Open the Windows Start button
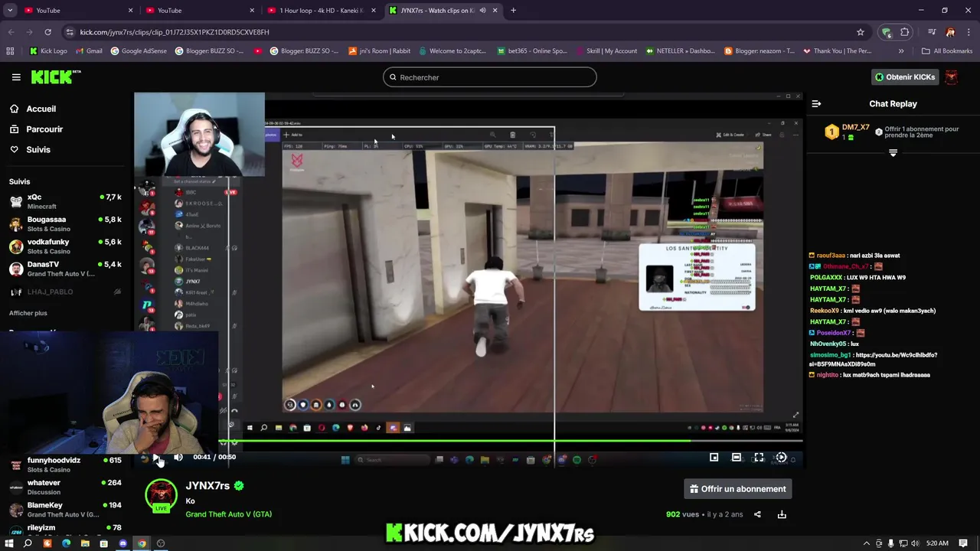Image resolution: width=980 pixels, height=551 pixels. tap(9, 543)
